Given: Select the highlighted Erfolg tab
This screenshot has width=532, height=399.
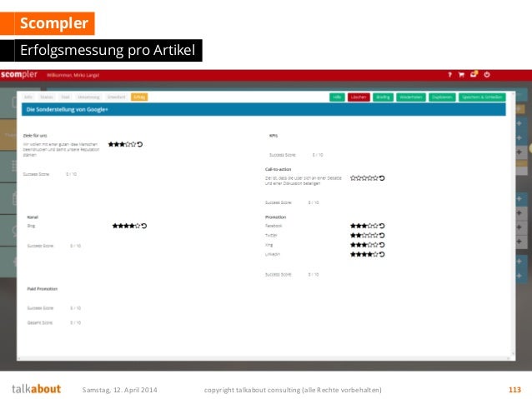Looking at the screenshot, I should pyautogui.click(x=139, y=97).
